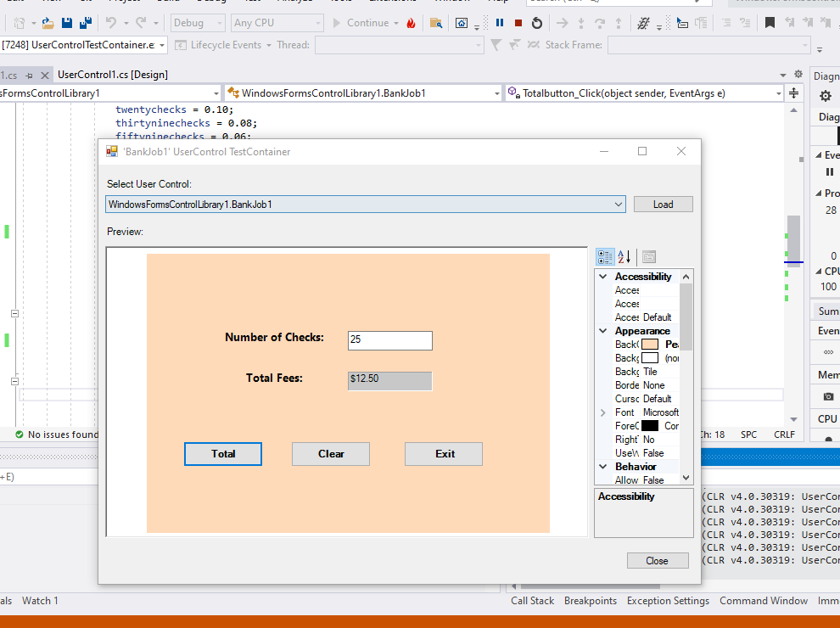840x628 pixels.
Task: Open the Lifecycle Events dropdown
Action: point(224,45)
